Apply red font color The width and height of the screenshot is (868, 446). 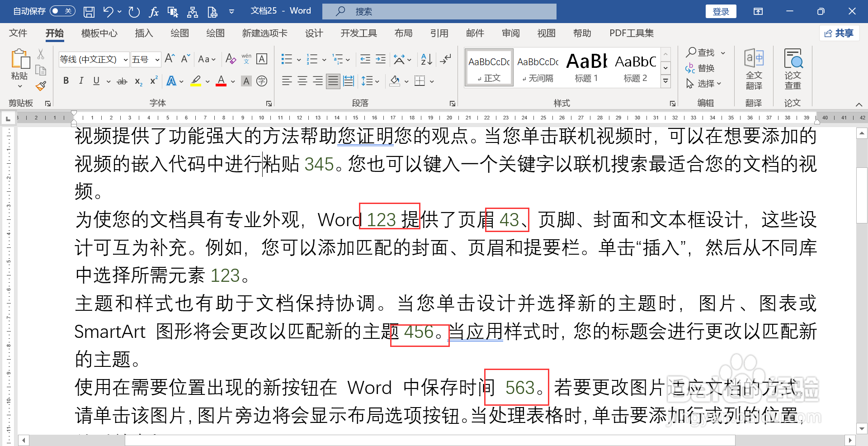tap(221, 81)
